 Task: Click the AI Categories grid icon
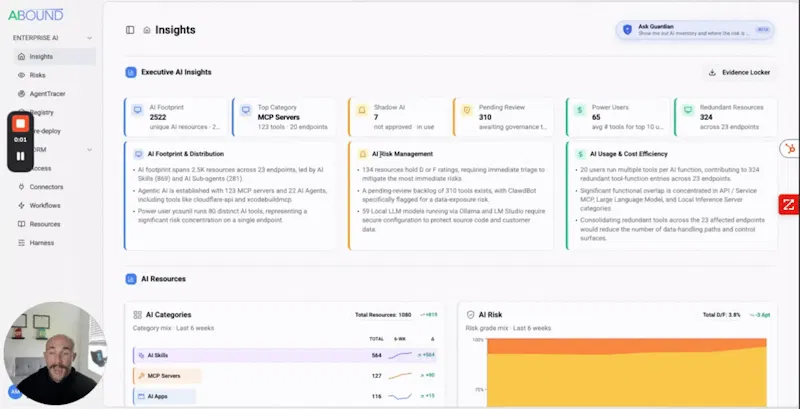(137, 315)
